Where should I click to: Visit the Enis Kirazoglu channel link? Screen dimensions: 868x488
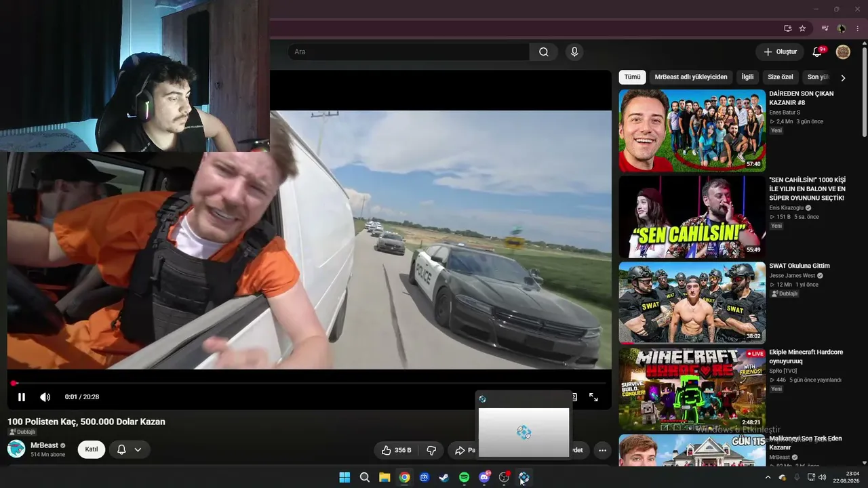click(x=787, y=208)
